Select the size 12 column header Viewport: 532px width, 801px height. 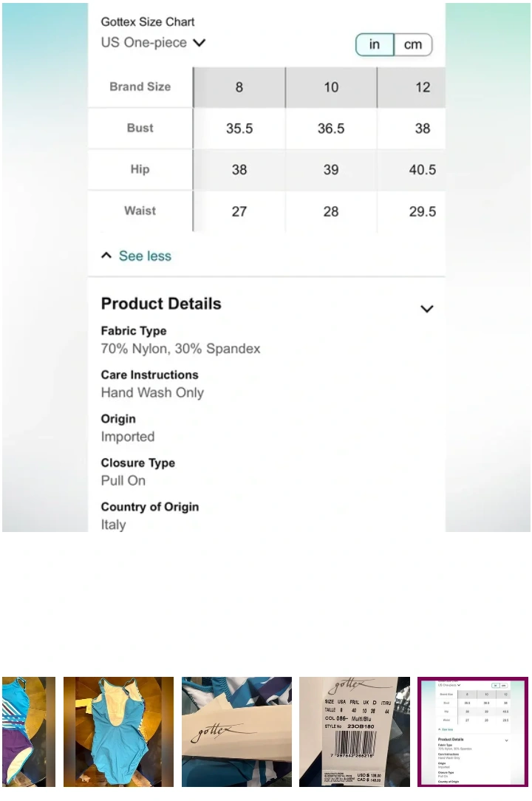tap(422, 87)
